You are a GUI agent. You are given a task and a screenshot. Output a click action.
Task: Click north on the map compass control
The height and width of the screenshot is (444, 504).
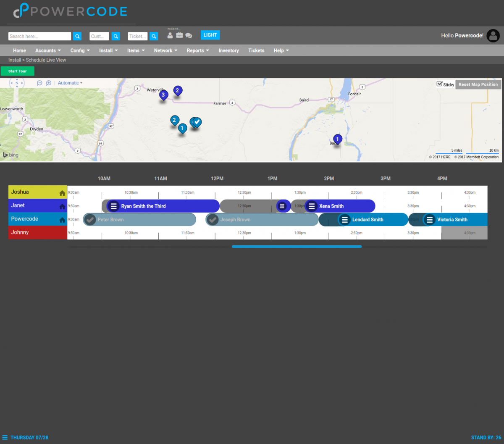point(17,80)
